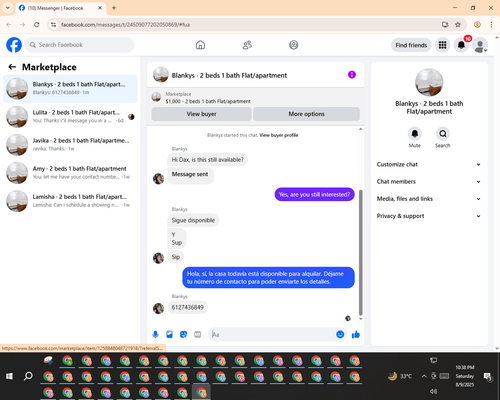Expand the Customize chat section
This screenshot has width=500, height=400.
(x=429, y=164)
